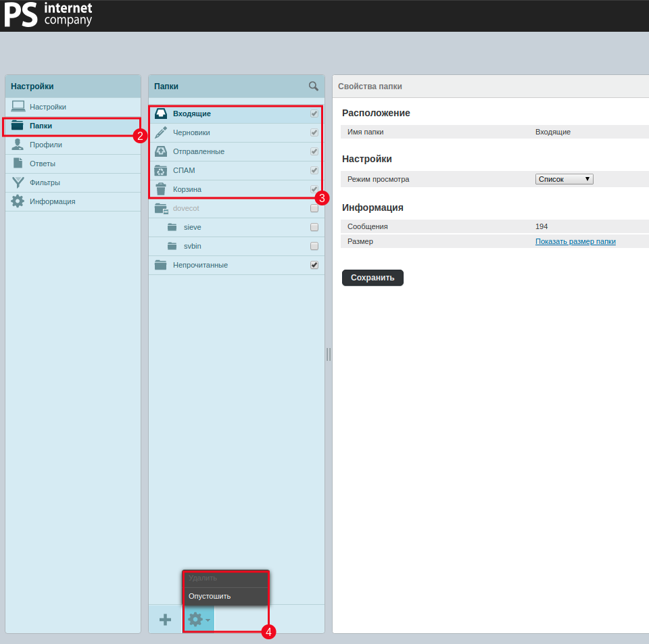Click the folder icon beside Папки in sidebar
Screen dimensions: 649x644
coord(18,125)
